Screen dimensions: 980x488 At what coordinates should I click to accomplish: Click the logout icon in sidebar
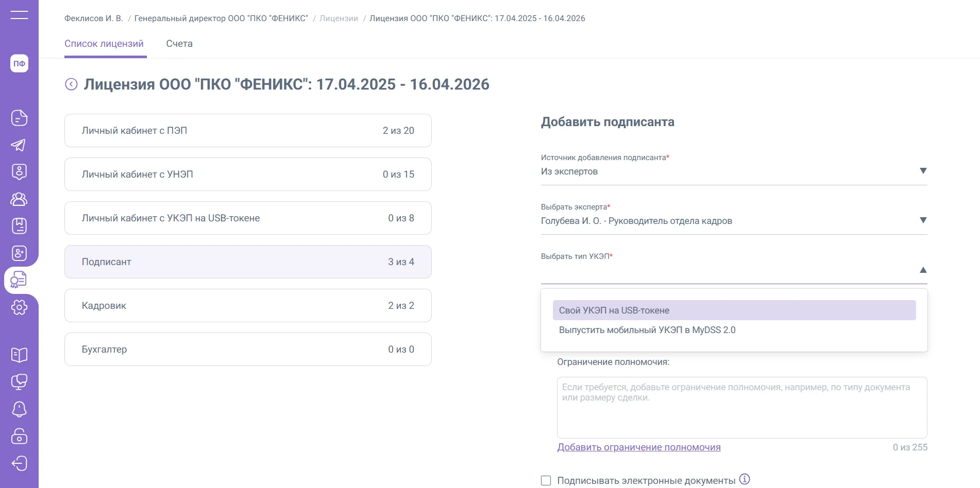pos(19,463)
